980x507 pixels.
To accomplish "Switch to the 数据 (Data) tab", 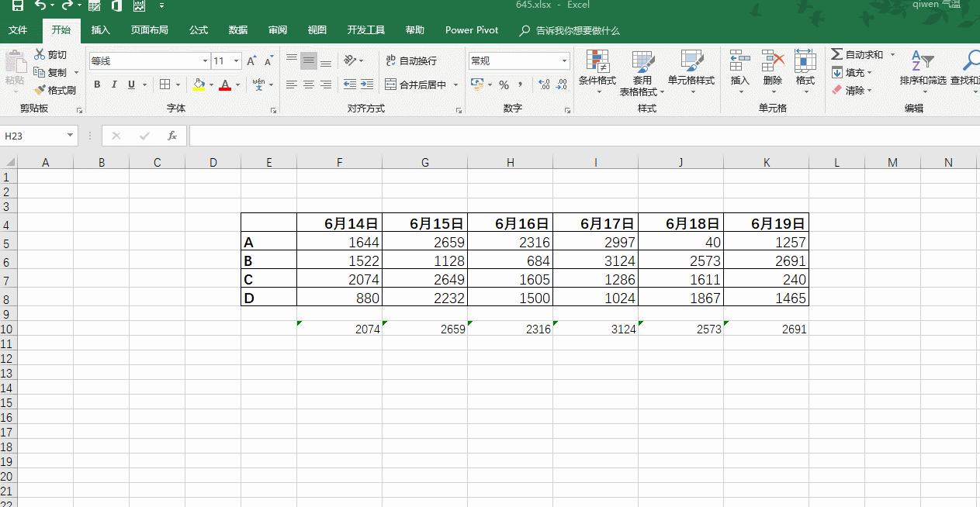I will point(238,30).
